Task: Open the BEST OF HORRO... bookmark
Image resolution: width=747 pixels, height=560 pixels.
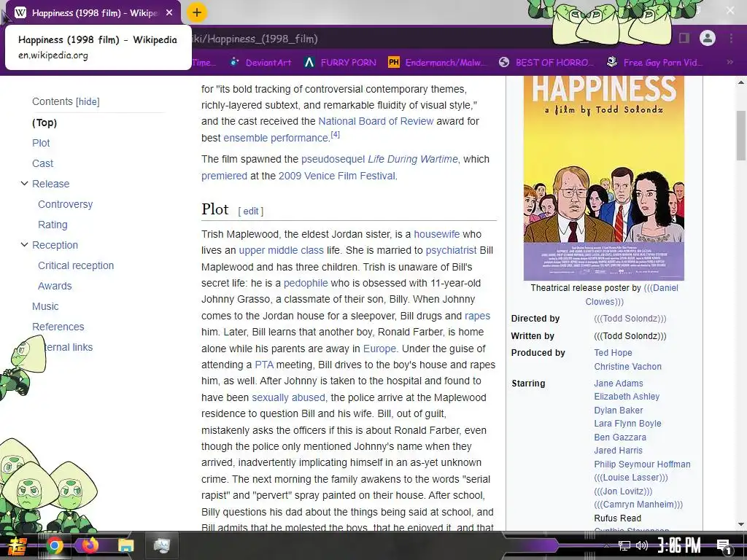Action: pos(546,63)
